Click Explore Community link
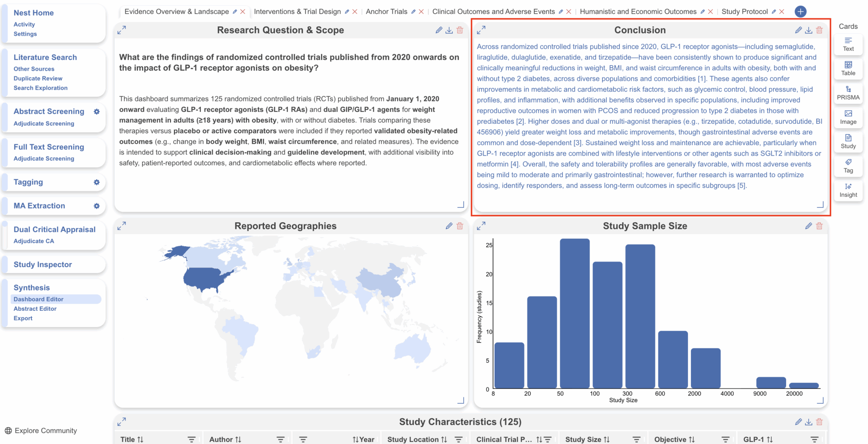 coord(41,431)
